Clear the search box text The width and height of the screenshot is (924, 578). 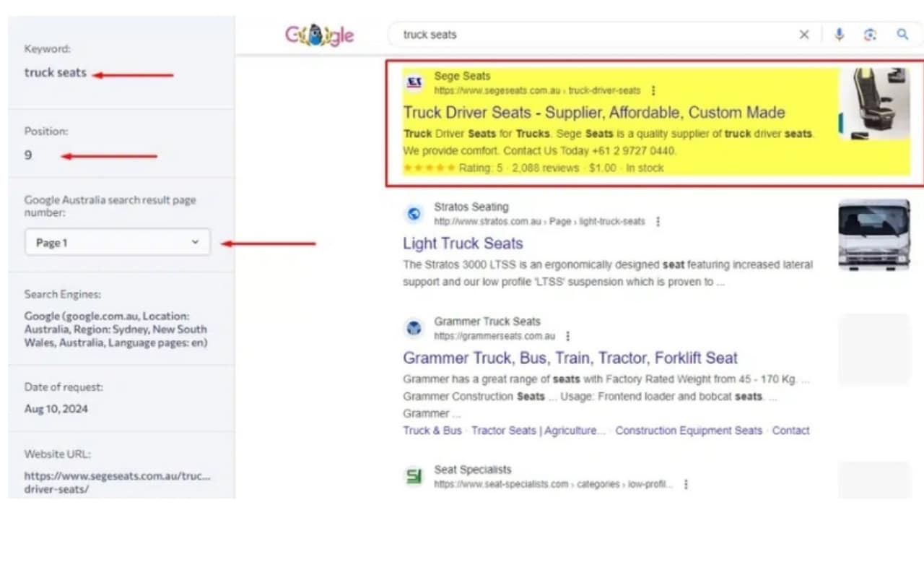pyautogui.click(x=803, y=35)
